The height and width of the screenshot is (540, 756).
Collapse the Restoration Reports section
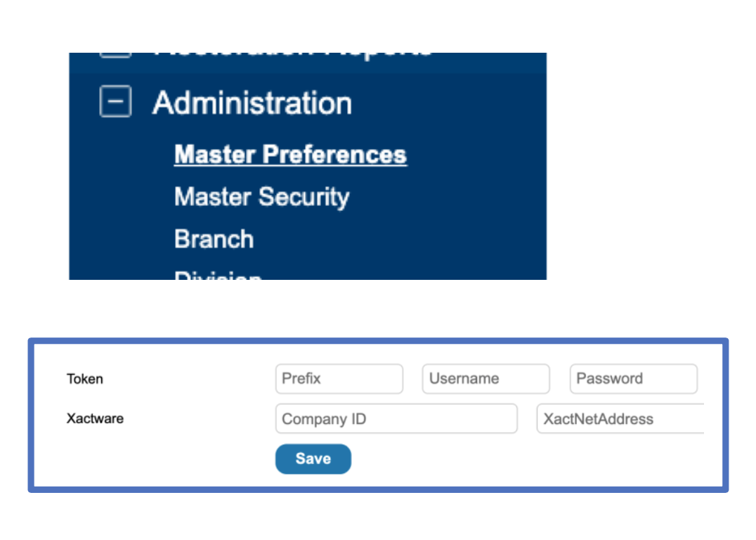(x=115, y=51)
